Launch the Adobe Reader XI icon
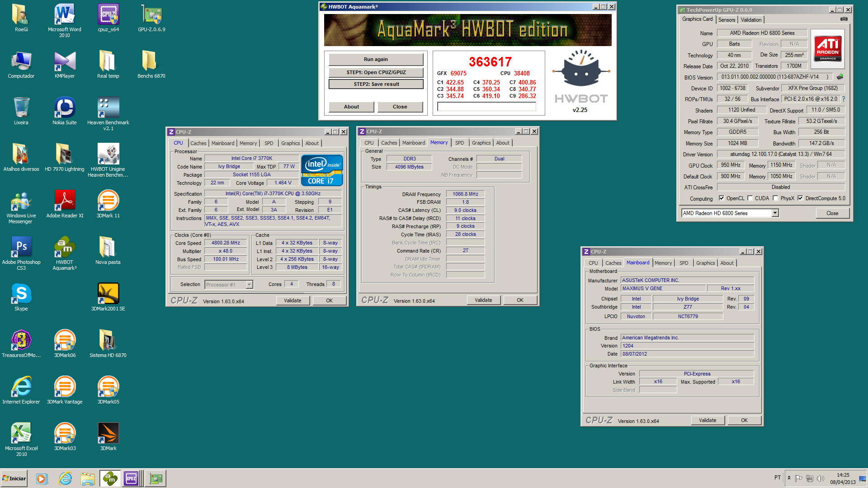Image resolution: width=868 pixels, height=488 pixels. (65, 204)
